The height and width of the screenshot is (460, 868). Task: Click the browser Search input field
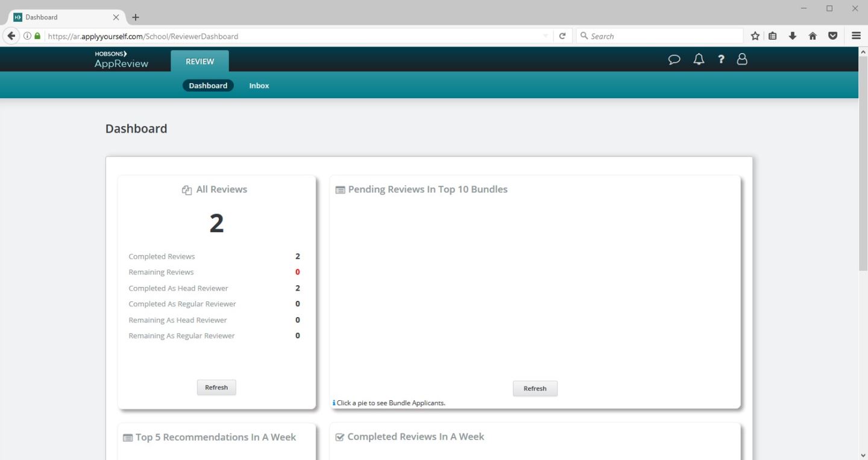tap(663, 36)
